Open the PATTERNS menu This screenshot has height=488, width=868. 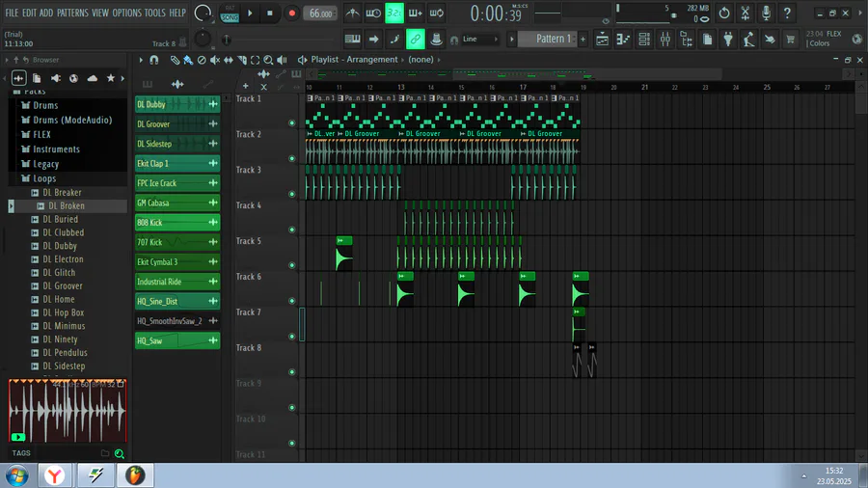click(x=72, y=13)
